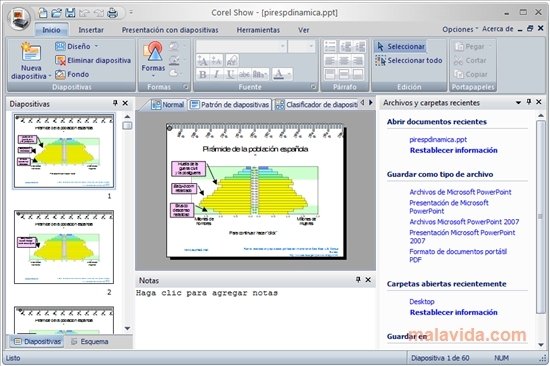Viewport: 550px width, 366px height.
Task: Click the Nueva diapositiva icon
Action: (31, 52)
